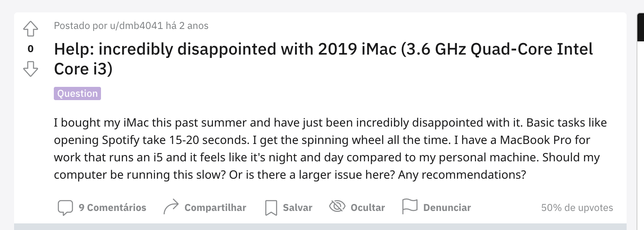Choose the Ocultar label

click(368, 207)
